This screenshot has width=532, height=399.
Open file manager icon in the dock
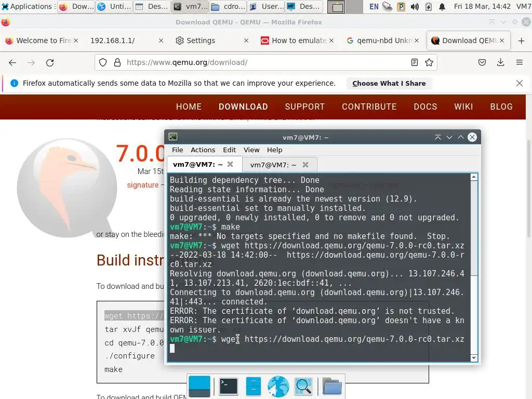click(x=253, y=387)
